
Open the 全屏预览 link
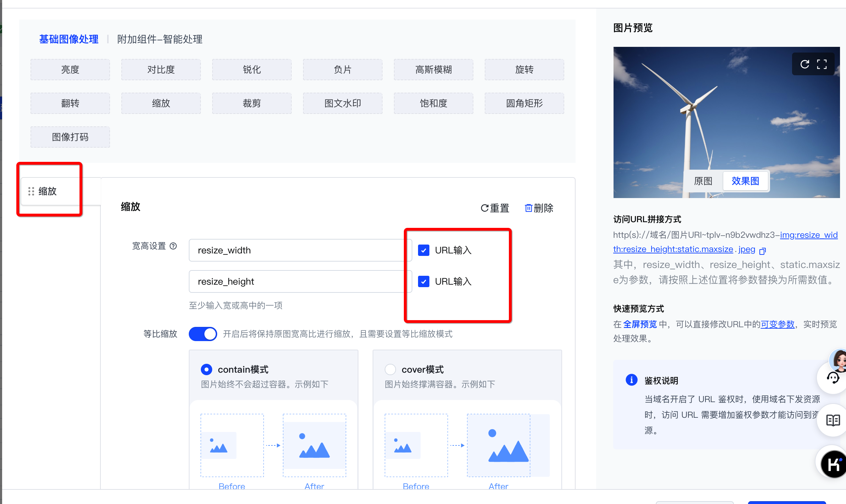[x=640, y=324]
